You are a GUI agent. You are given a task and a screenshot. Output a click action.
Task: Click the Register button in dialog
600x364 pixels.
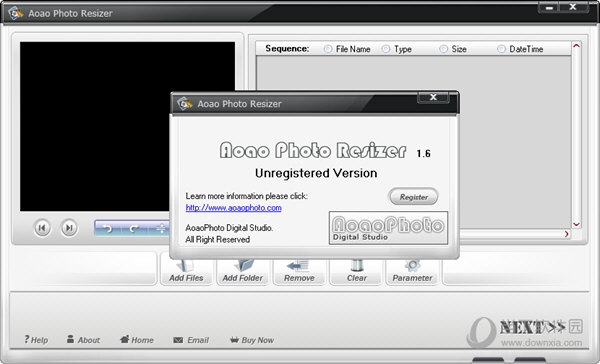tap(413, 197)
